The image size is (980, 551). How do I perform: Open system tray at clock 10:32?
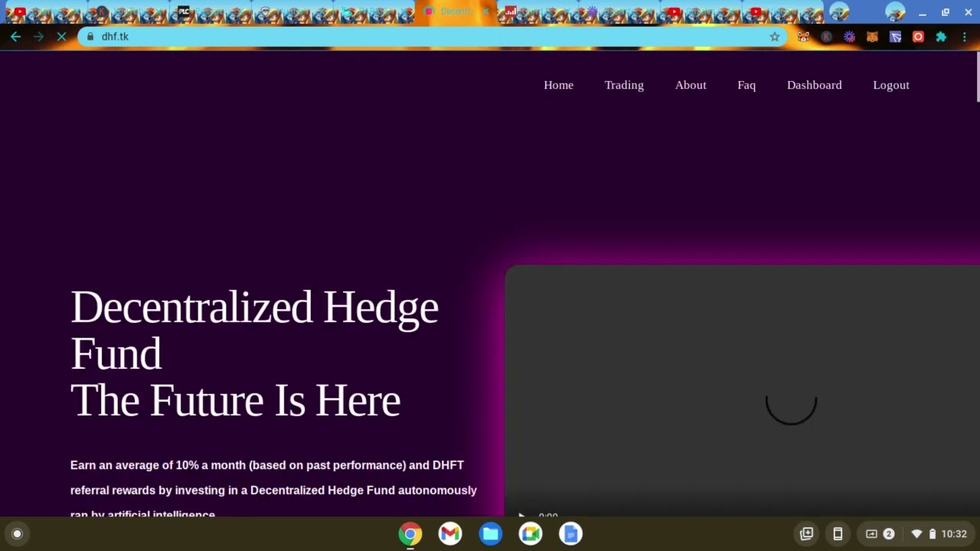pyautogui.click(x=939, y=533)
